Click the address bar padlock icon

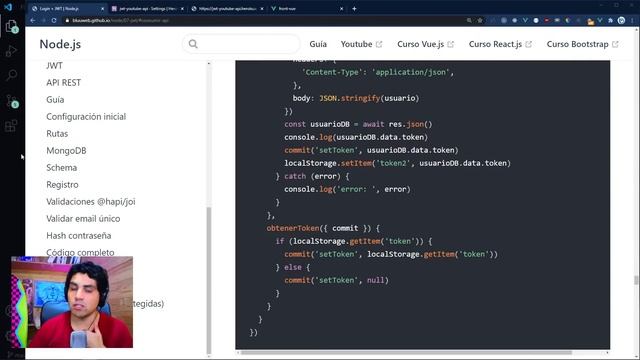point(67,20)
